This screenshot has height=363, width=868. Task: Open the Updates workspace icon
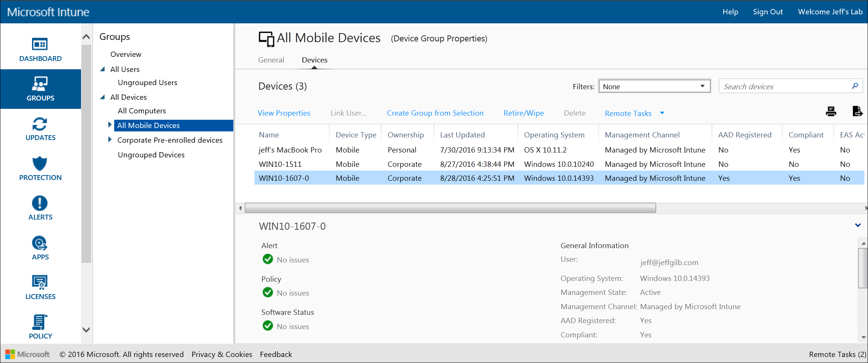[x=40, y=124]
